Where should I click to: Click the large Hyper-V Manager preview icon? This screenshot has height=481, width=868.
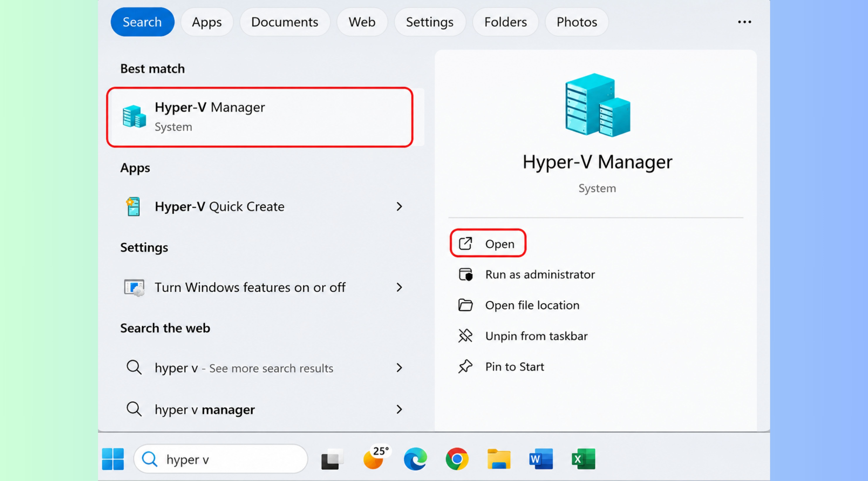pyautogui.click(x=597, y=105)
